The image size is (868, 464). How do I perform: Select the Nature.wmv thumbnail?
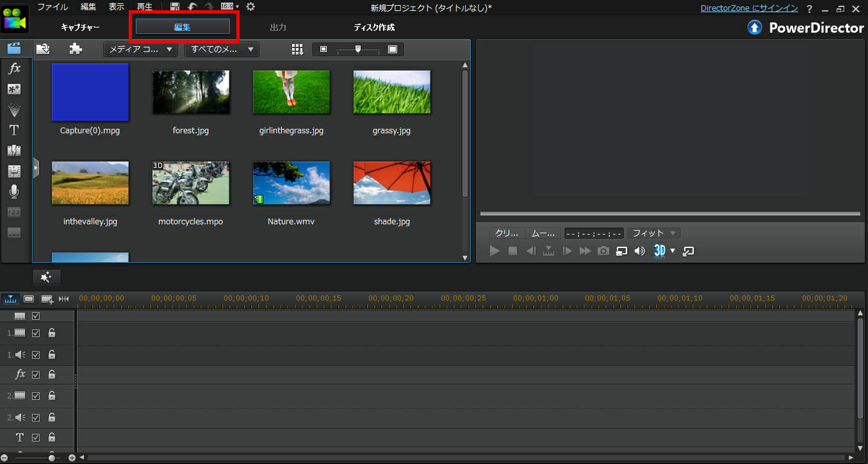pos(291,183)
